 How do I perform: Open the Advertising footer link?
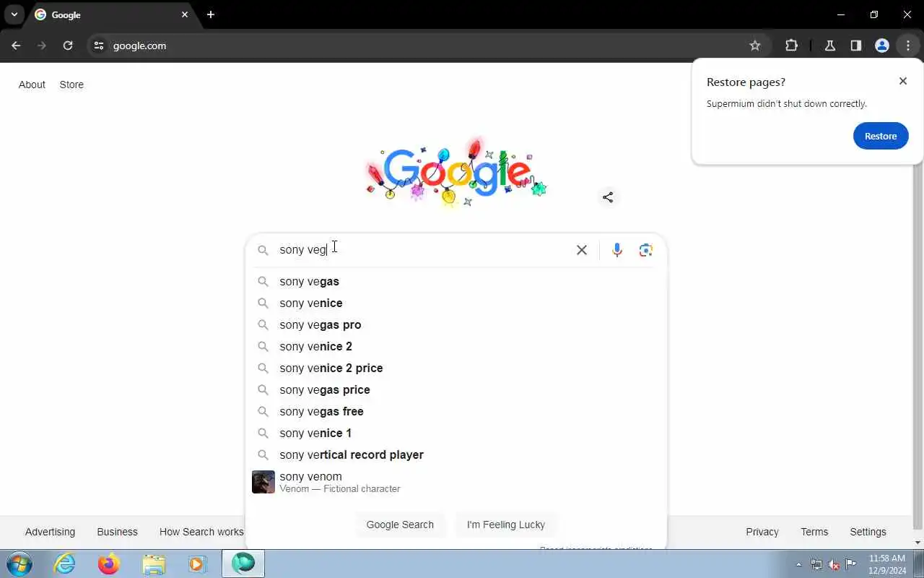pyautogui.click(x=50, y=532)
